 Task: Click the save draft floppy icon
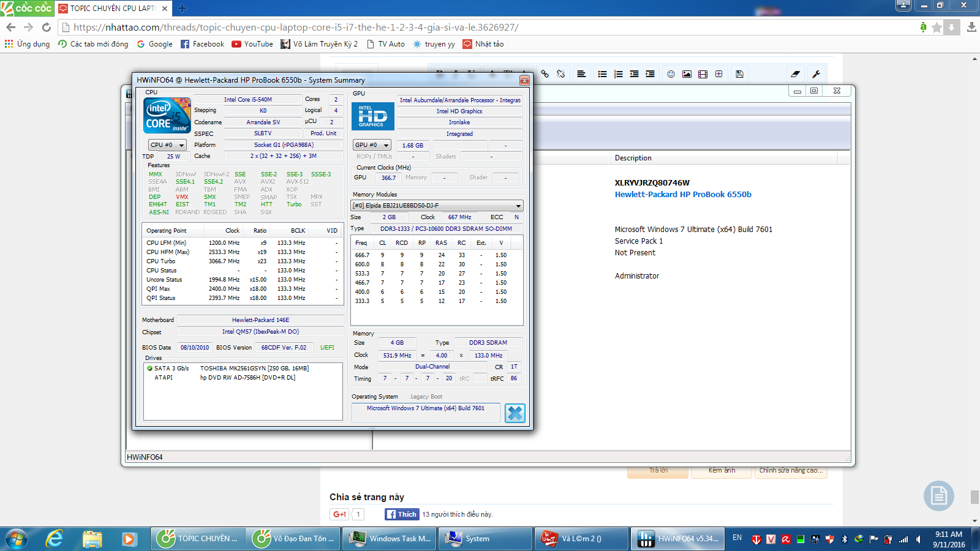point(740,74)
